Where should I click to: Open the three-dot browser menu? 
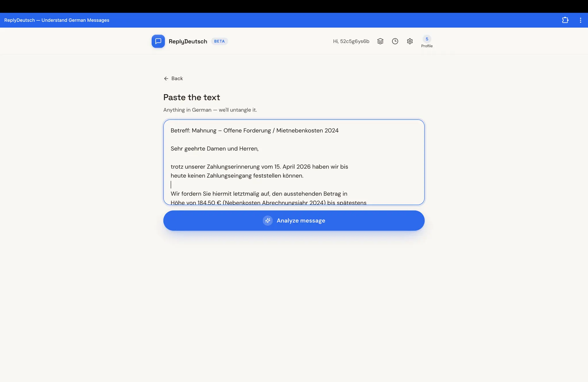click(x=580, y=20)
